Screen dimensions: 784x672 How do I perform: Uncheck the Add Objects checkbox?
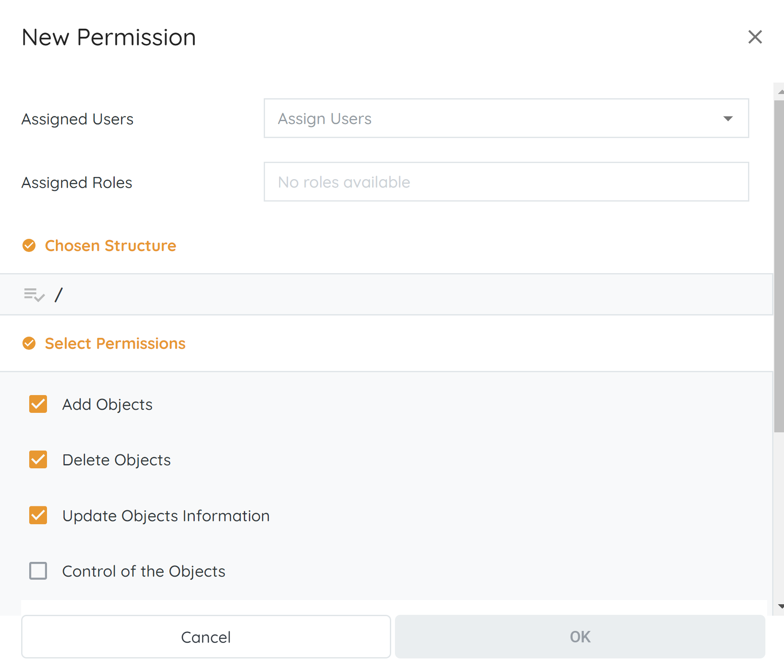click(x=38, y=404)
